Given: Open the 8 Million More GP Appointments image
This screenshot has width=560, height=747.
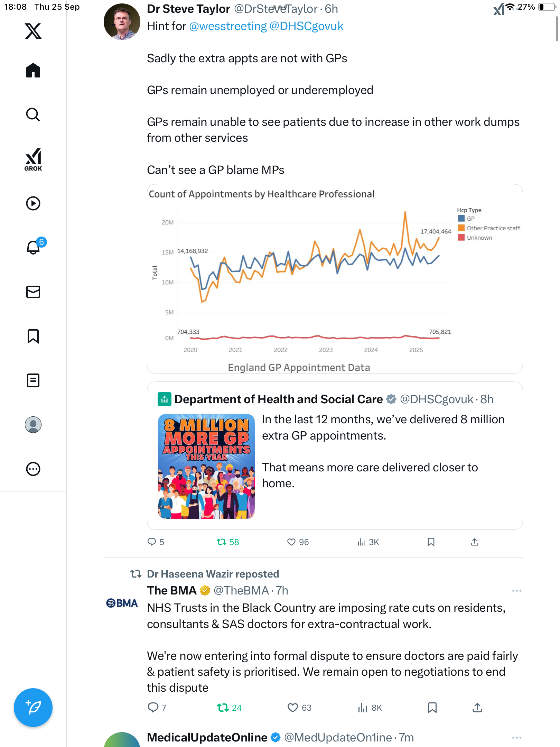Looking at the screenshot, I should click(206, 466).
